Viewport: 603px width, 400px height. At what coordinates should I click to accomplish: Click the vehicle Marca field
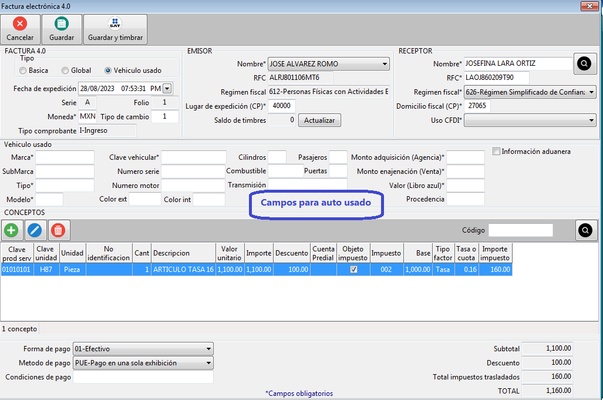(65, 157)
